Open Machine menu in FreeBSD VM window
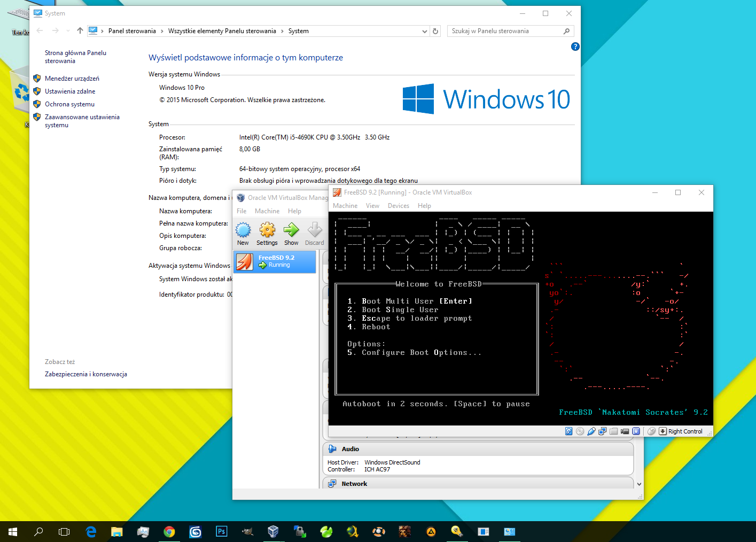The image size is (756, 542). [x=345, y=206]
